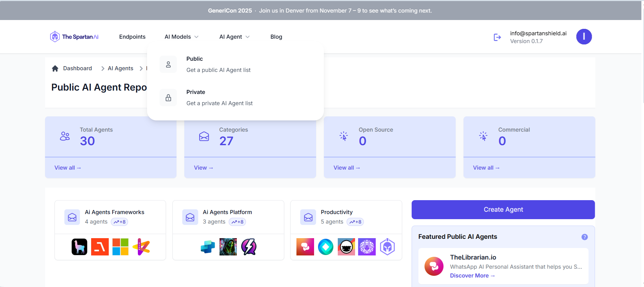Viewport: 644px width, 287px height.
Task: Click the View link under Categories
Action: coord(203,168)
